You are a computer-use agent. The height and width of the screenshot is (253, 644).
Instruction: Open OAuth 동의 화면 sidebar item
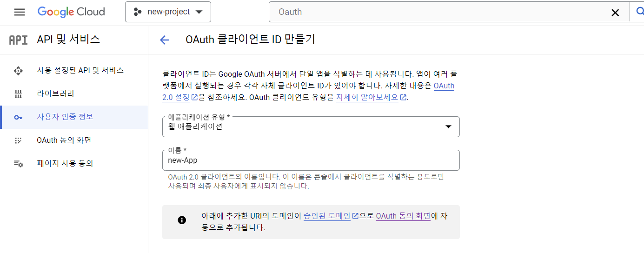tap(74, 140)
